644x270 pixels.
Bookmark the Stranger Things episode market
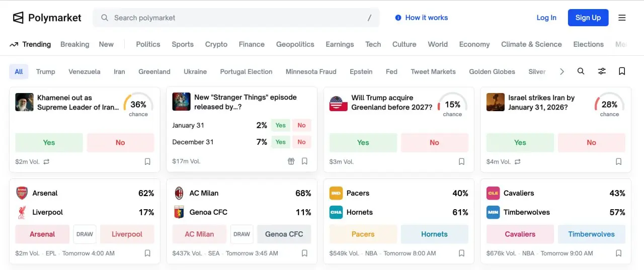pos(304,161)
